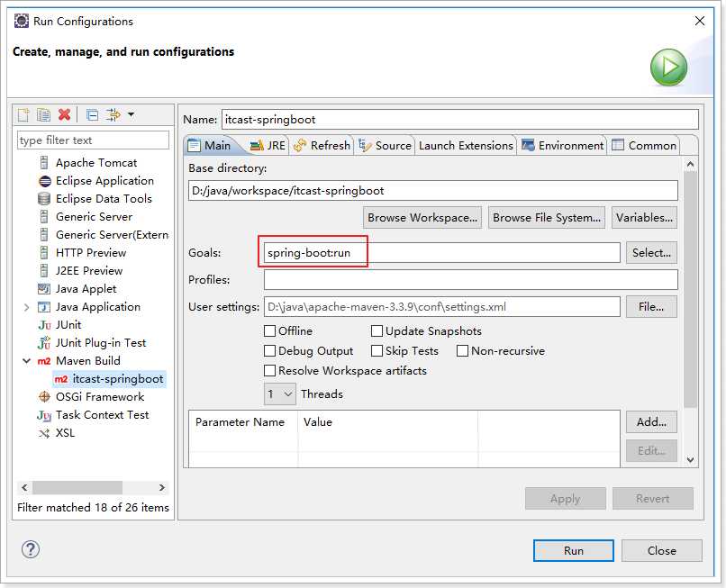Click the JUnit icon
726x588 pixels.
pyautogui.click(x=44, y=325)
